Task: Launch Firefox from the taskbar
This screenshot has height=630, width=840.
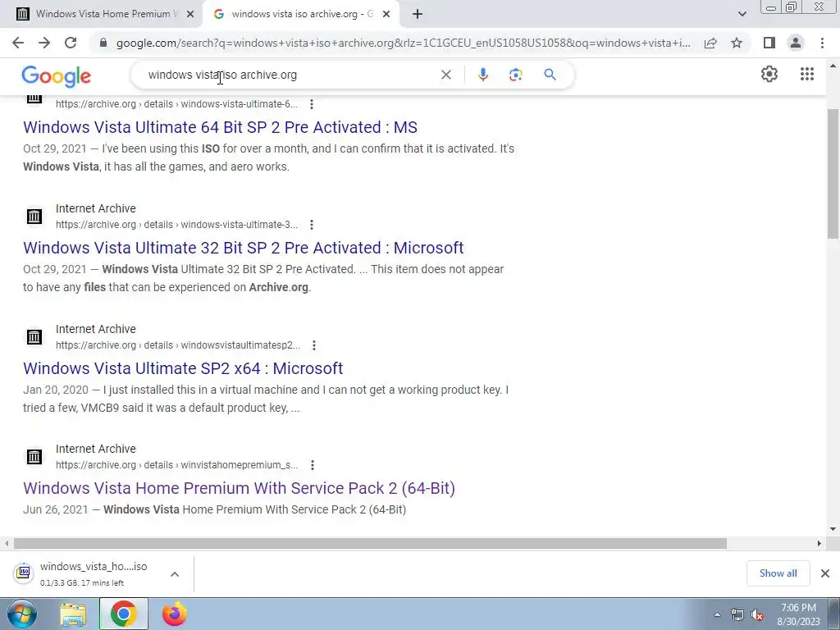Action: (x=175, y=614)
